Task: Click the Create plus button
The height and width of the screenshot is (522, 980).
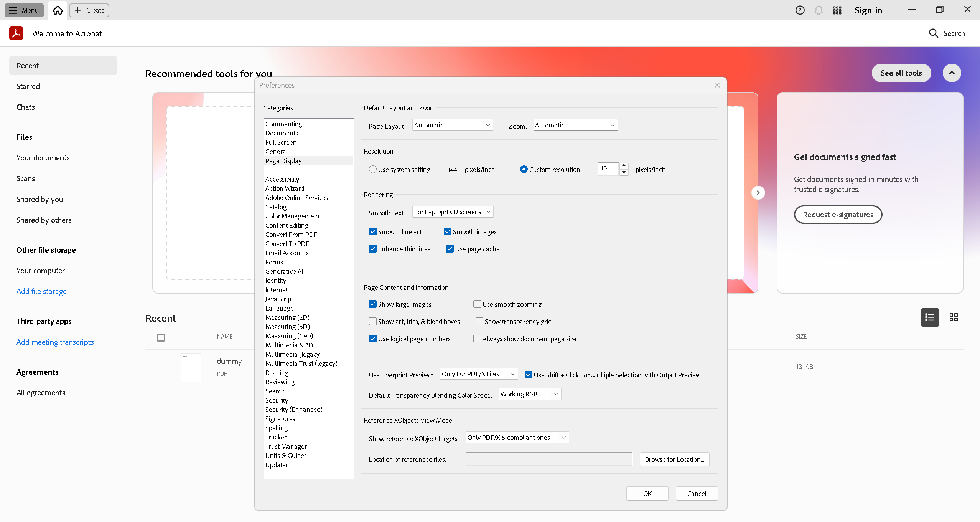Action: point(89,10)
